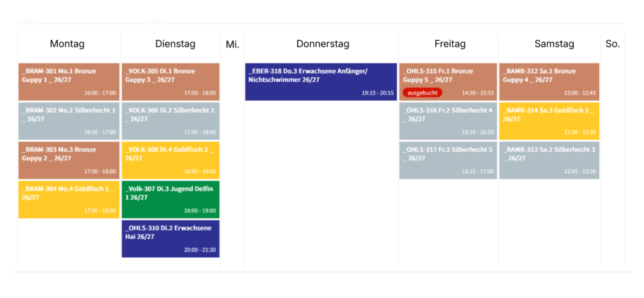The height and width of the screenshot is (298, 644).
Task: Open BAMB-312 Sa.1 Bronze Guppy 4 course
Action: [549, 82]
